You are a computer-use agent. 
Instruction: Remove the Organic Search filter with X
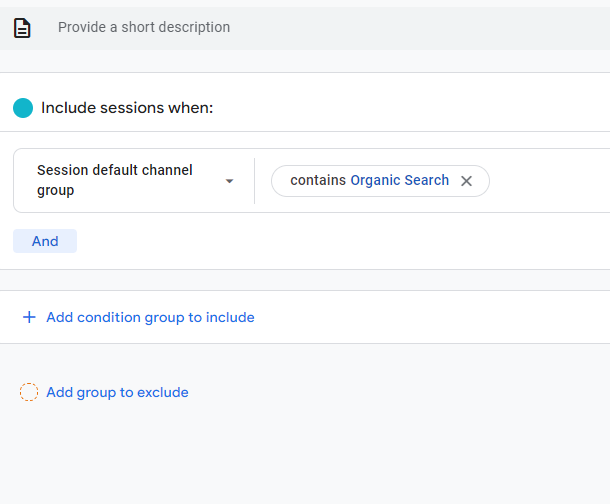pyautogui.click(x=466, y=181)
